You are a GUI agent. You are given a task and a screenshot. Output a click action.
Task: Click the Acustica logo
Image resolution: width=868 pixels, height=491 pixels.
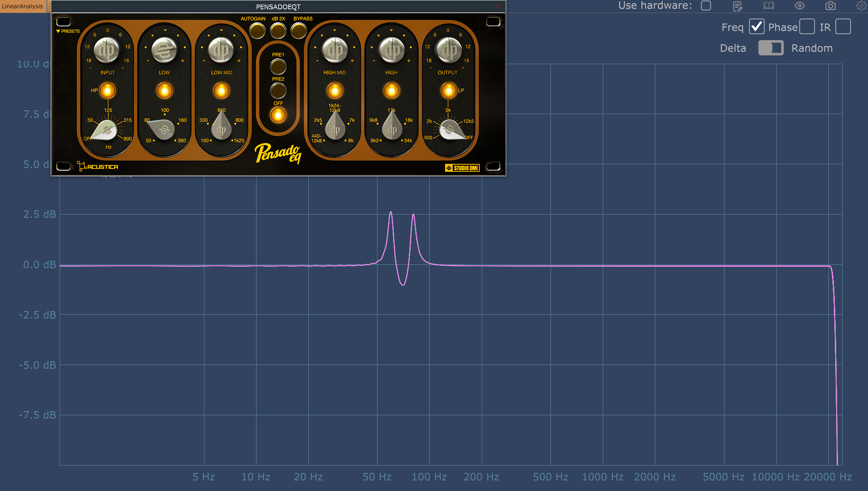97,167
